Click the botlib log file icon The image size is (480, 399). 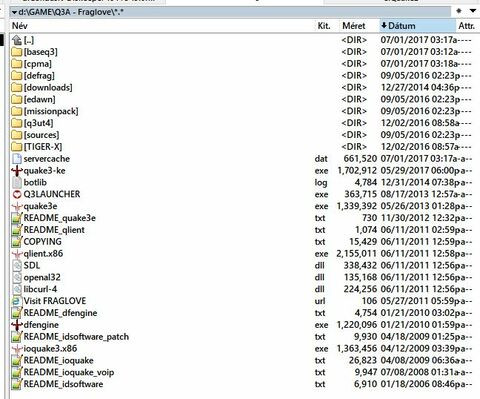[x=17, y=182]
